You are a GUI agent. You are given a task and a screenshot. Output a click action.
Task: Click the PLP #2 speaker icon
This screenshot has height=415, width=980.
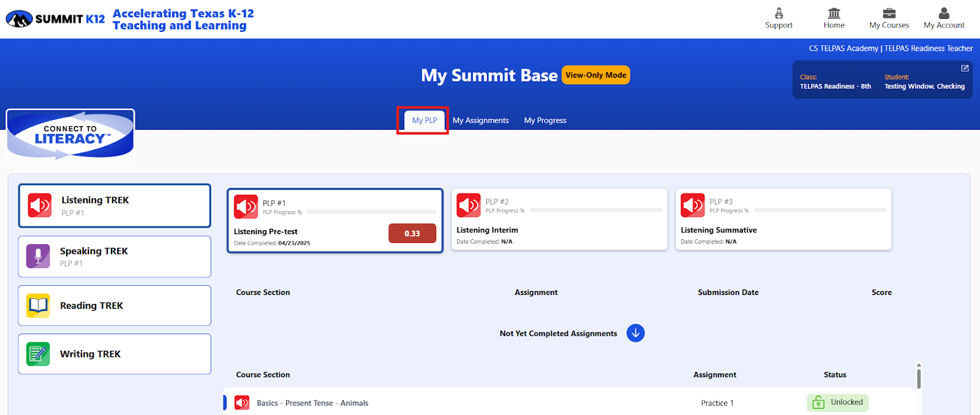click(469, 206)
